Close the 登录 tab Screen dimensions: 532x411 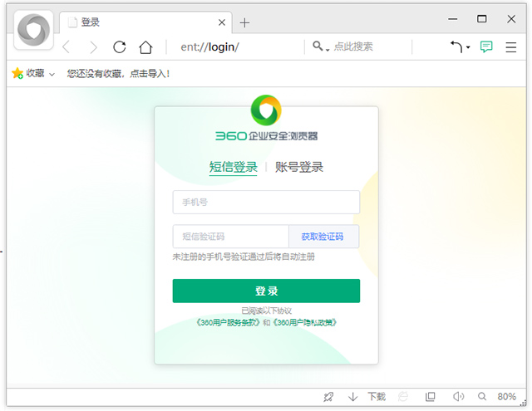(222, 22)
